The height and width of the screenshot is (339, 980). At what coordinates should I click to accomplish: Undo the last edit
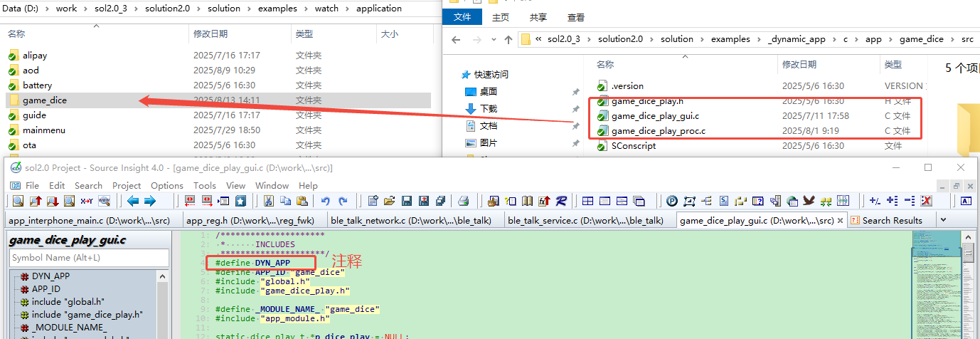tap(326, 201)
